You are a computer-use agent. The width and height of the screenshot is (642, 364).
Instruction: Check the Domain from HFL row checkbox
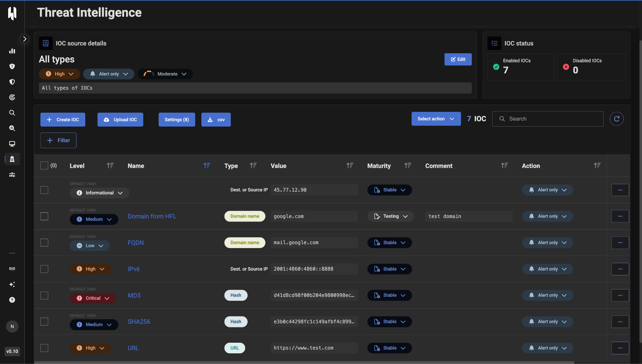tap(44, 216)
